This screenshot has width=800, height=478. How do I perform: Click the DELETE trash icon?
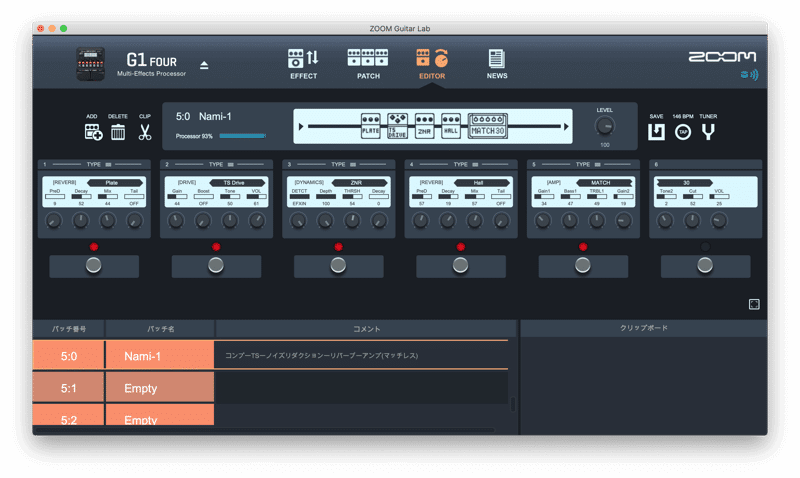point(118,132)
